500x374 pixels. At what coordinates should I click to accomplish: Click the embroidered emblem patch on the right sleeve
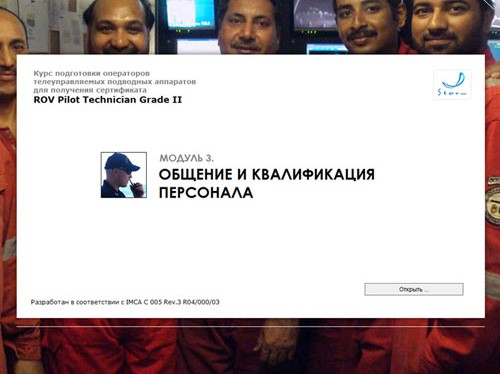pyautogui.click(x=493, y=200)
